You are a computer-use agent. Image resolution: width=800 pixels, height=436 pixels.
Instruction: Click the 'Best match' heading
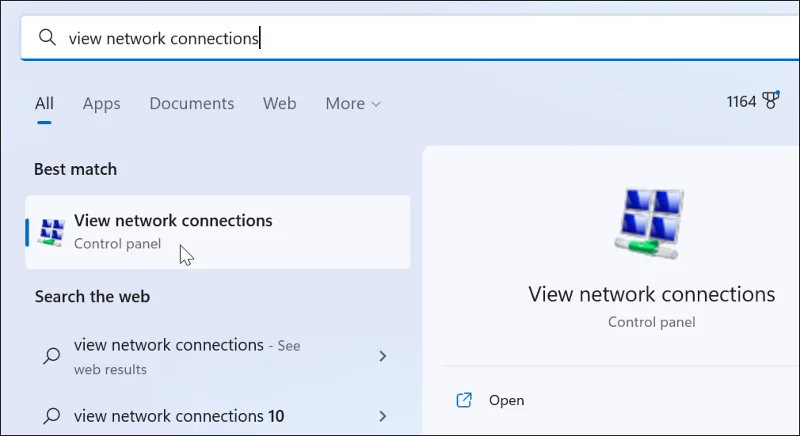coord(76,169)
